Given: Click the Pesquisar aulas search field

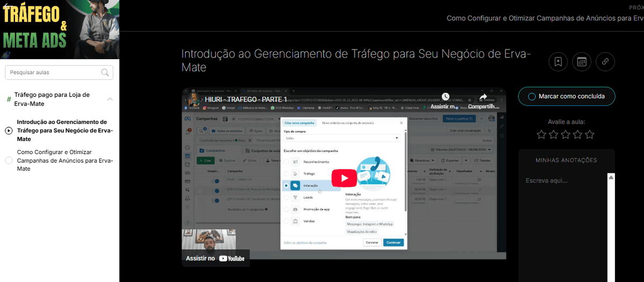Looking at the screenshot, I should click(x=53, y=73).
